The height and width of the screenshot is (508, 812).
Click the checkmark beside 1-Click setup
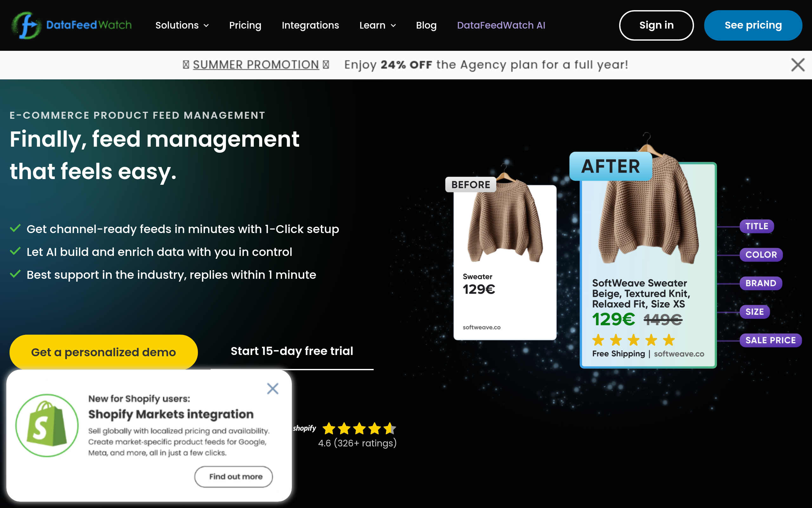tap(15, 229)
